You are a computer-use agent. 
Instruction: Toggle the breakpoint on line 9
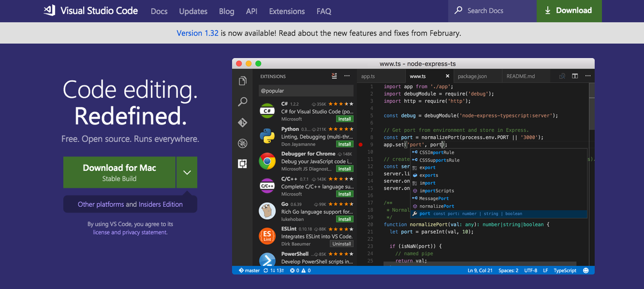(x=361, y=144)
